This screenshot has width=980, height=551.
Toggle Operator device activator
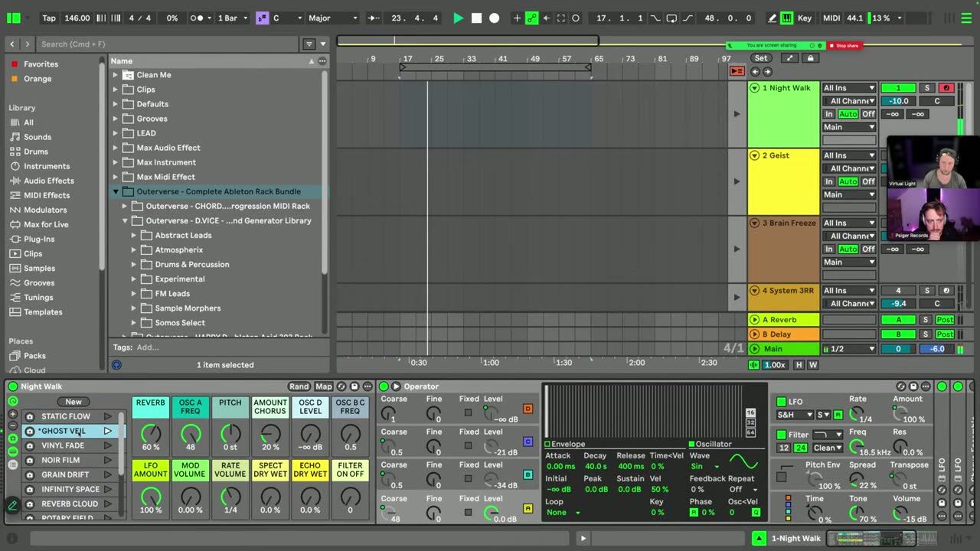[384, 386]
